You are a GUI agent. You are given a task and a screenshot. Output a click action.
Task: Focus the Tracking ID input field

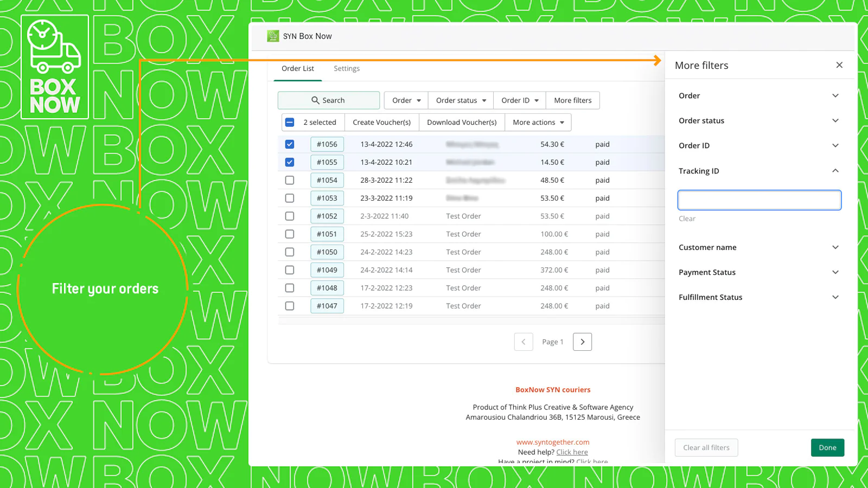759,200
